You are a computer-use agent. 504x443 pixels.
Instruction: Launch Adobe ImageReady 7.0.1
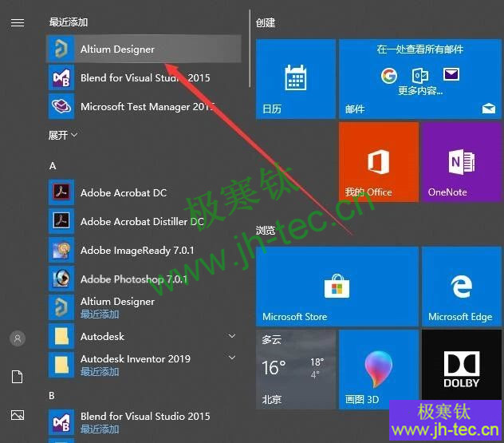tap(144, 250)
